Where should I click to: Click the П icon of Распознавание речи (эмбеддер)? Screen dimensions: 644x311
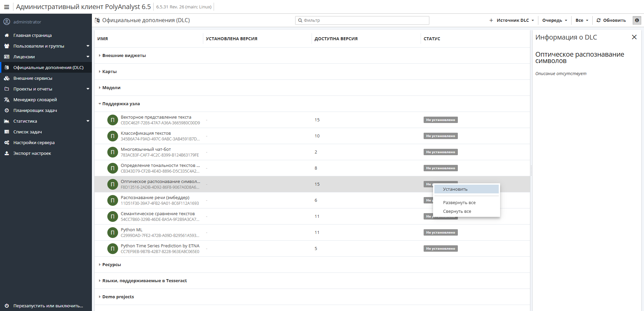(x=113, y=200)
